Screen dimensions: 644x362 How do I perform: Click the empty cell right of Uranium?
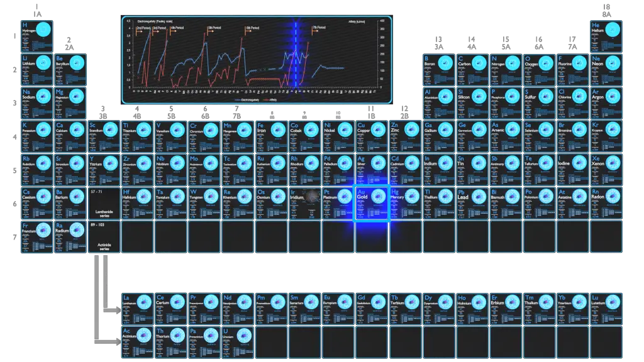click(271, 343)
